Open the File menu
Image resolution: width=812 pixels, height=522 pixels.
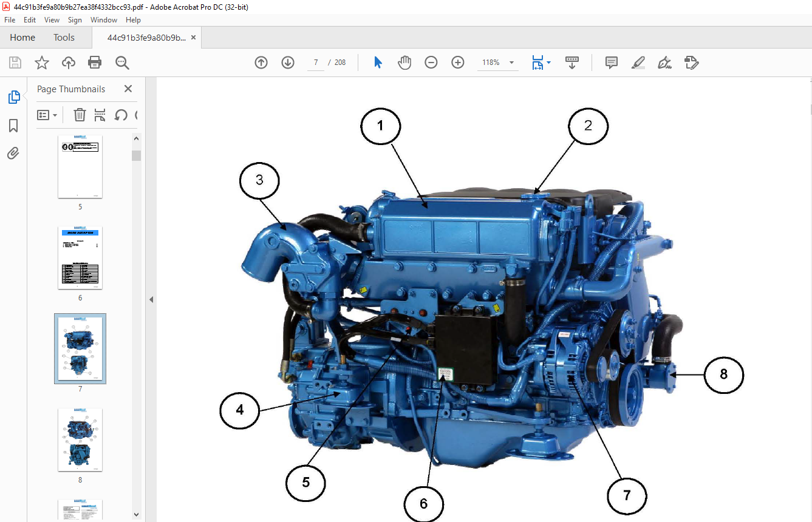pyautogui.click(x=10, y=20)
